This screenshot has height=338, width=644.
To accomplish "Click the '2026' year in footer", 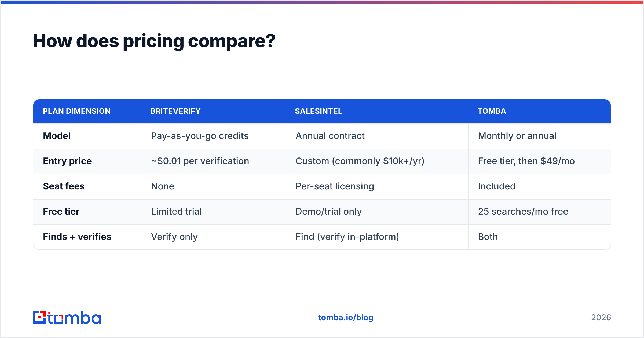I will coord(601,318).
